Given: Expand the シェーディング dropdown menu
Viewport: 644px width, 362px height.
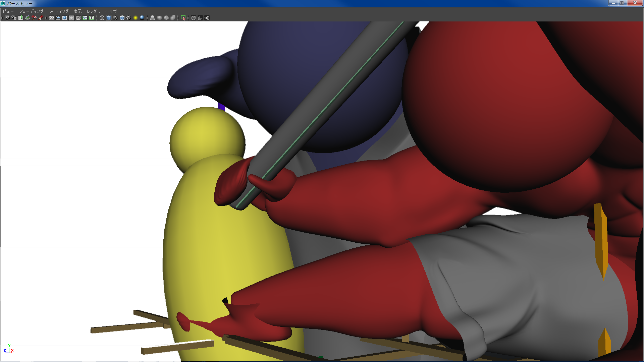Looking at the screenshot, I should click(31, 11).
